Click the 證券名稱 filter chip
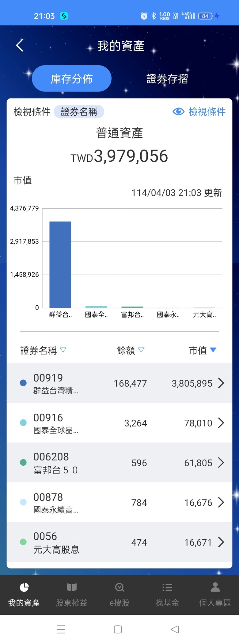239x644 pixels. point(79,112)
